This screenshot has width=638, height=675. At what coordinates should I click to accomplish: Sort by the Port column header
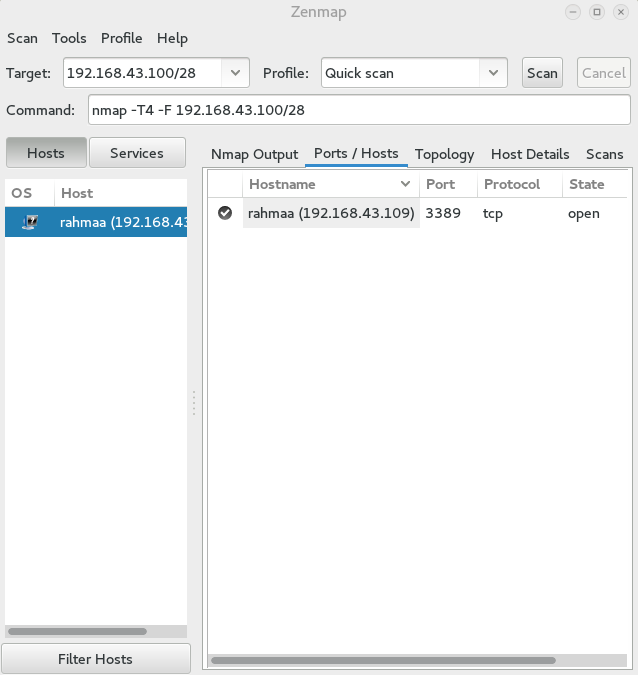[x=449, y=184]
